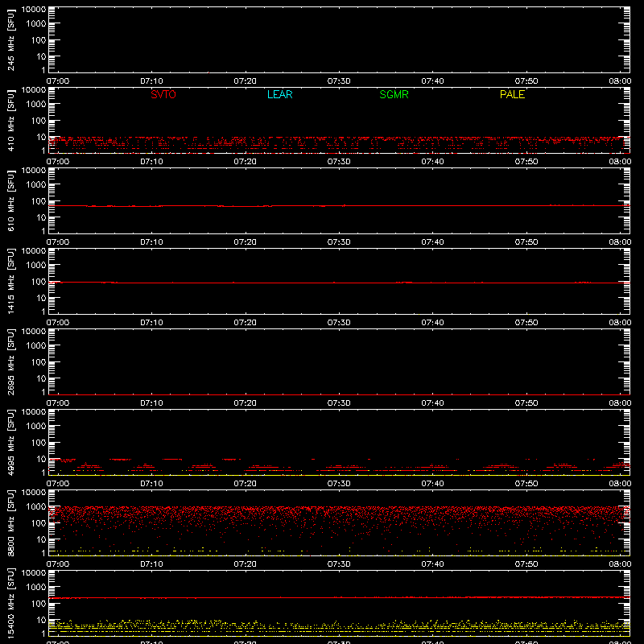Click 08:00 time label under 610 MHz panel

(x=620, y=242)
